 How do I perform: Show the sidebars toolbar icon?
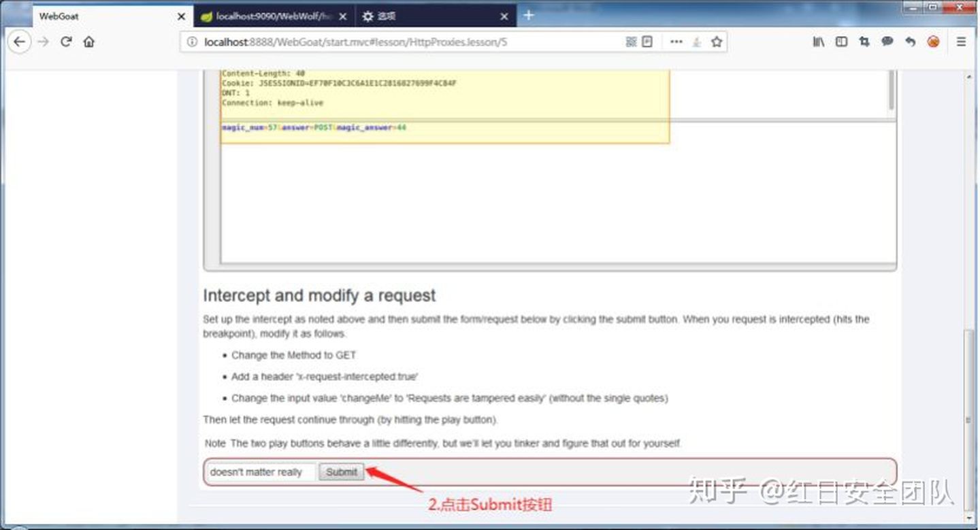(x=841, y=42)
